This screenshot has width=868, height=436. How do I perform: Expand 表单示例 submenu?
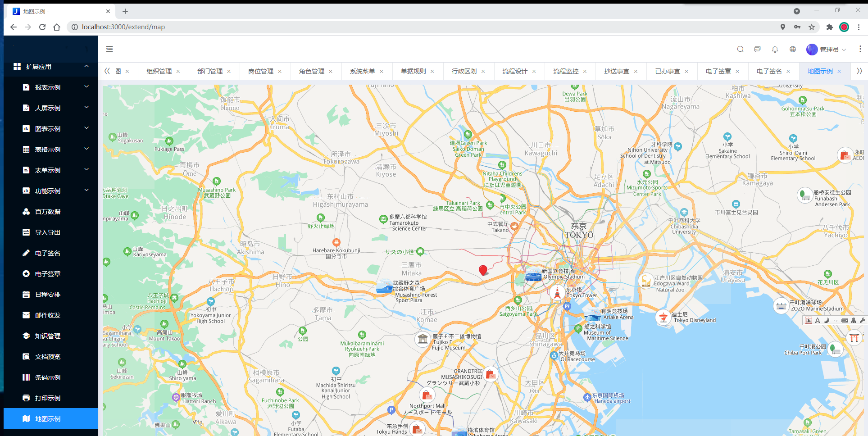coord(50,170)
